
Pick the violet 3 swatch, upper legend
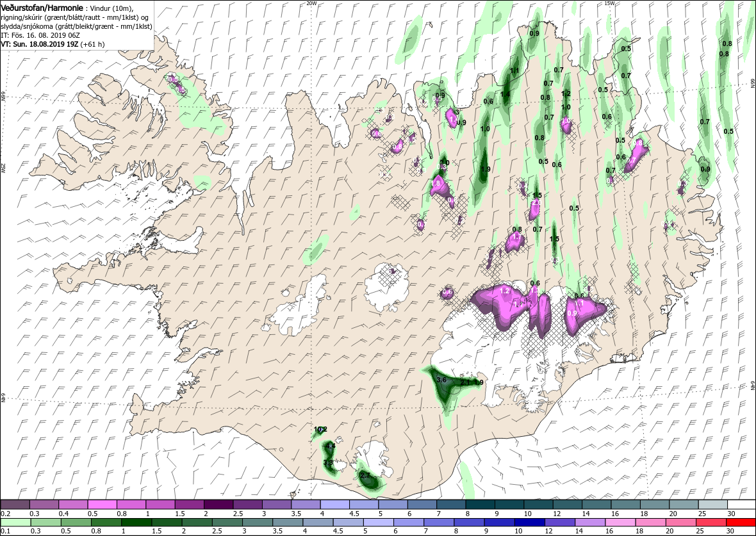[x=276, y=504]
